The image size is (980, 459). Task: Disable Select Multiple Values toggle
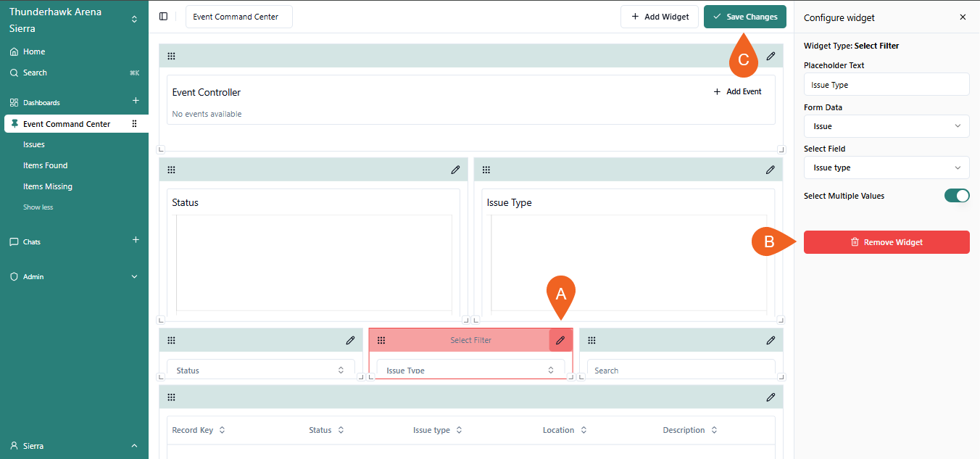pyautogui.click(x=957, y=196)
